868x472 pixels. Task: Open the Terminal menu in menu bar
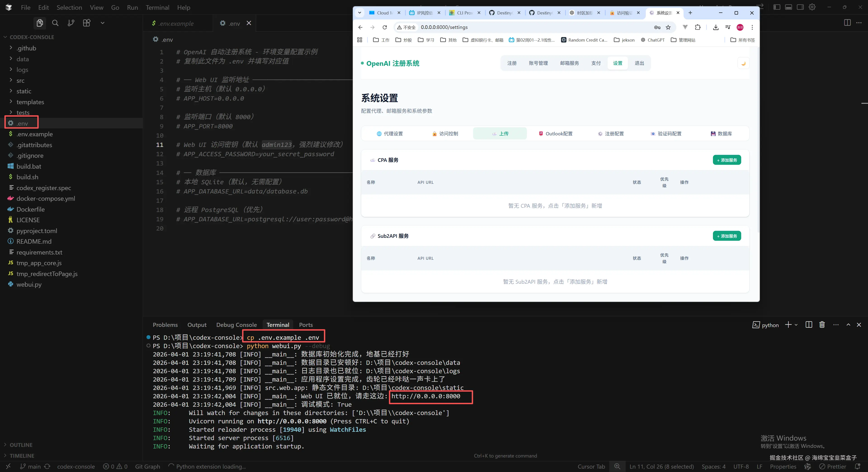point(157,7)
